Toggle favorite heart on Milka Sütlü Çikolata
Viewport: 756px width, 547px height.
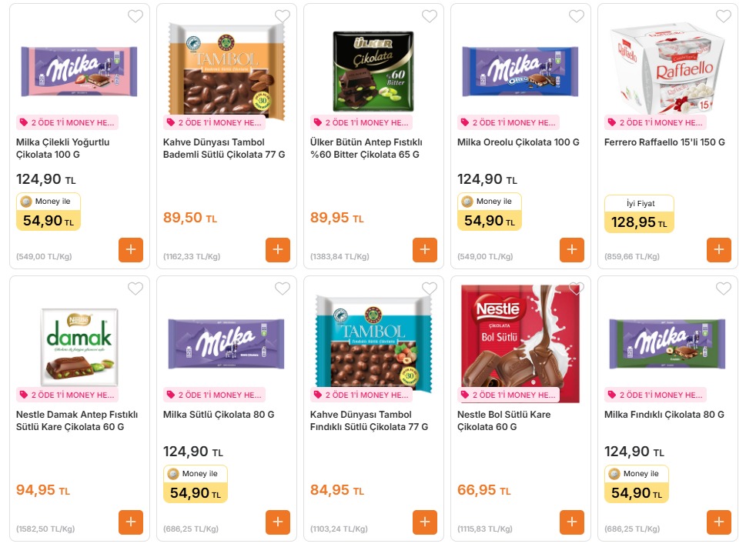click(283, 289)
